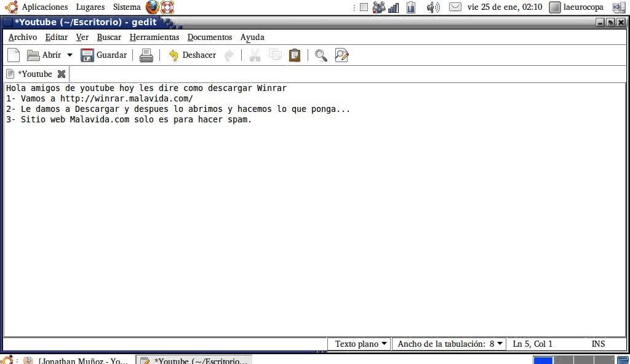Image resolution: width=630 pixels, height=364 pixels.
Task: Create a new document with the blank page icon
Action: click(14, 55)
